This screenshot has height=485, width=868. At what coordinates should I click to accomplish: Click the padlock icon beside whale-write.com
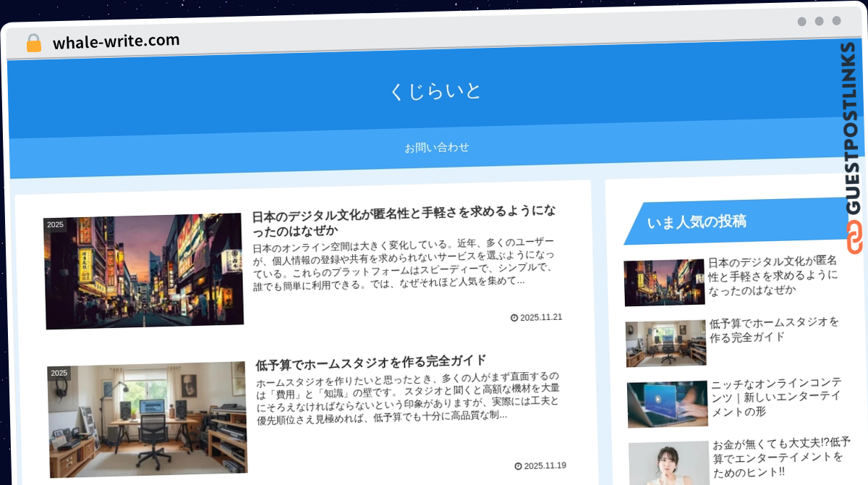(x=33, y=43)
